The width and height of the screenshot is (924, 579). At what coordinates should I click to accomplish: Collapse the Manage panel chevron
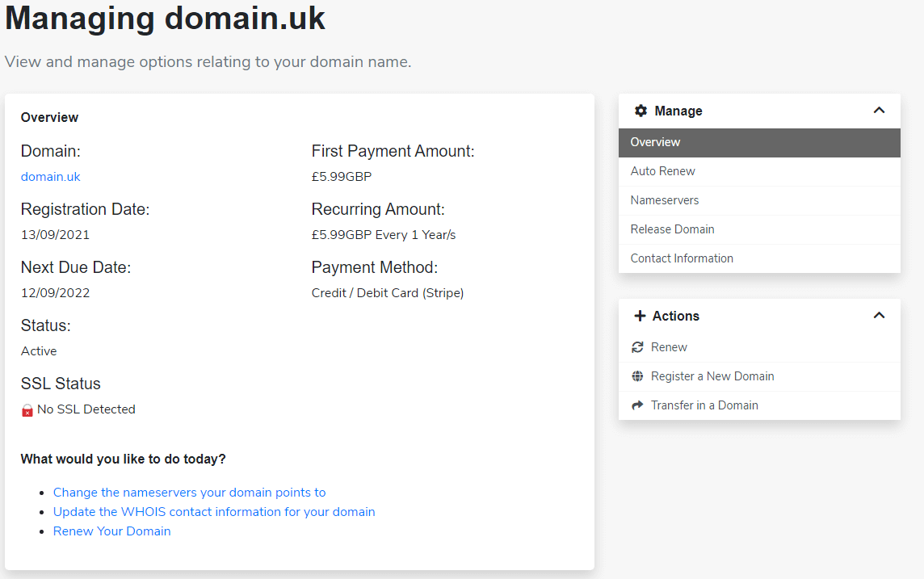(x=879, y=111)
